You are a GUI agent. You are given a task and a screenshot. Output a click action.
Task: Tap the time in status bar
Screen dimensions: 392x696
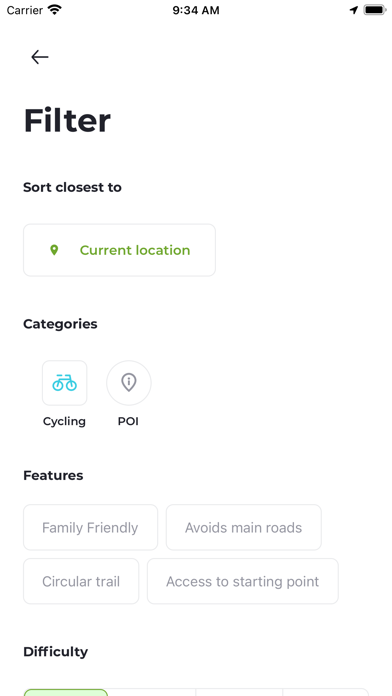click(196, 10)
